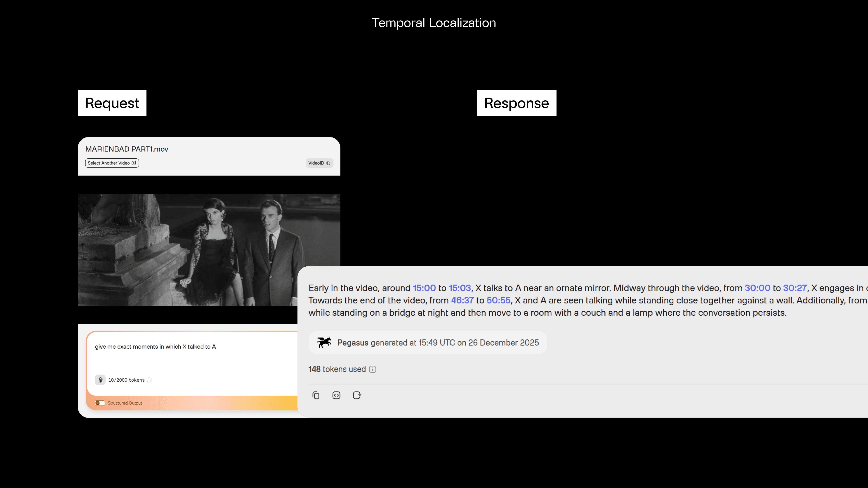
Task: Copy the response text
Action: click(316, 395)
